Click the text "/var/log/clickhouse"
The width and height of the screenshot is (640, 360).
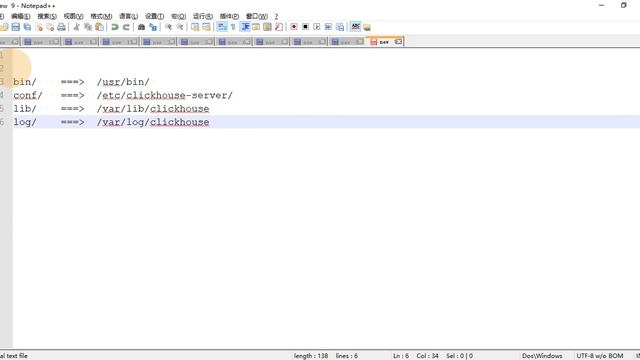tap(153, 122)
